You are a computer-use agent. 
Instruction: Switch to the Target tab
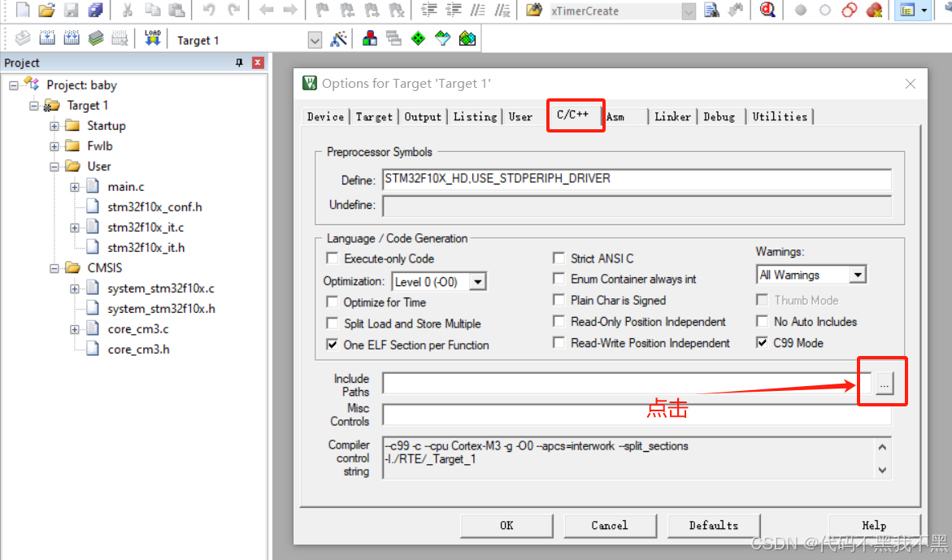pyautogui.click(x=374, y=116)
